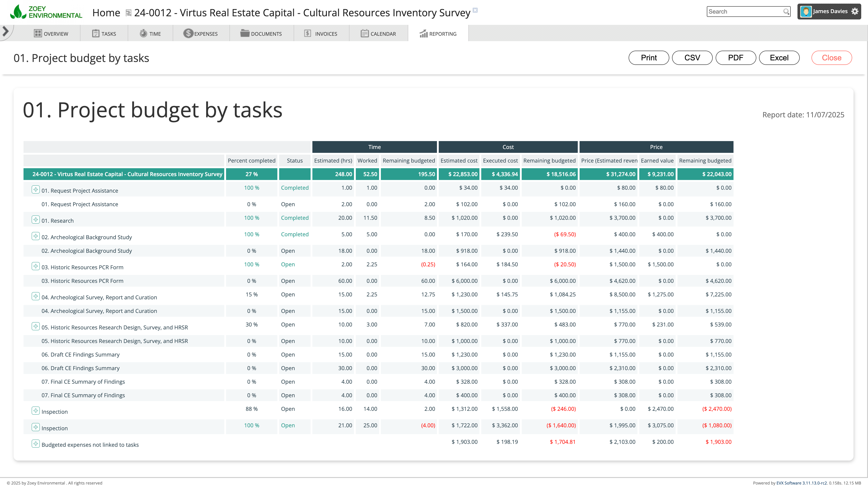Open the EVX Software link in the footer

pos(801,483)
